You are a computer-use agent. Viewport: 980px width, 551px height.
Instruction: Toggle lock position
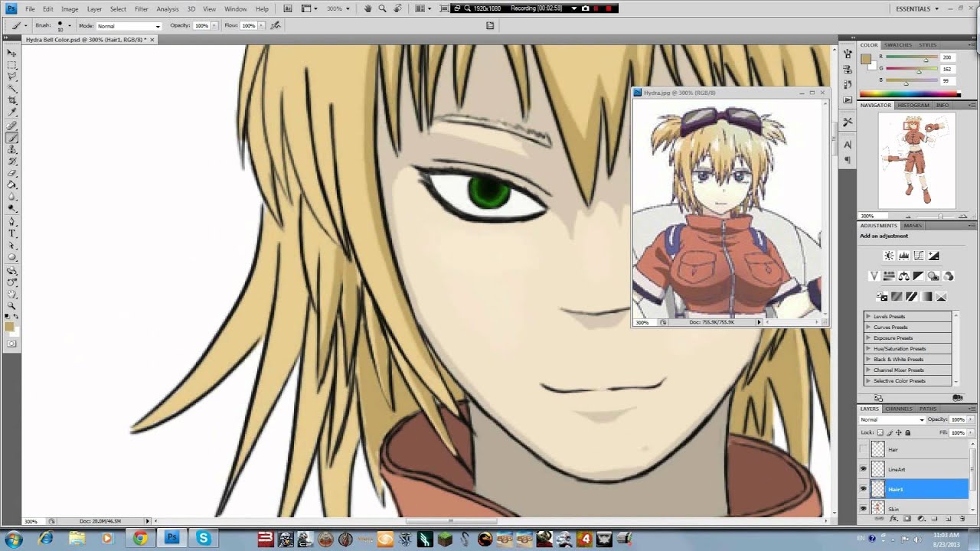click(x=899, y=432)
